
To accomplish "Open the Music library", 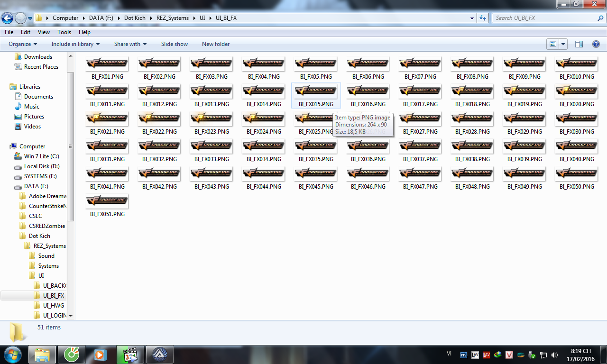I will tap(27, 107).
